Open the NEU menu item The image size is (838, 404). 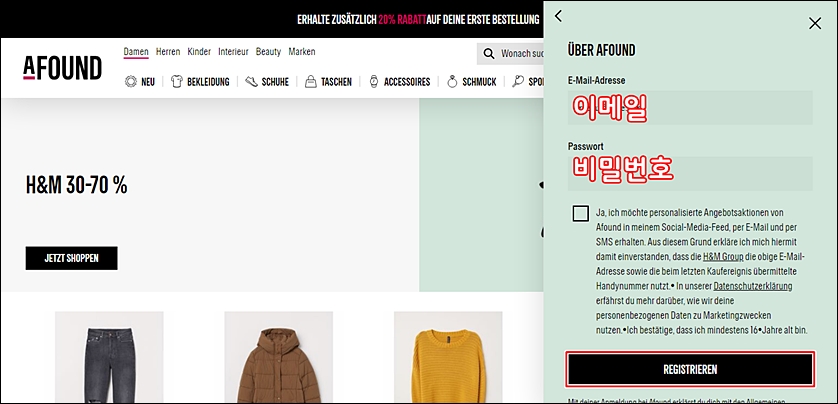[x=148, y=82]
